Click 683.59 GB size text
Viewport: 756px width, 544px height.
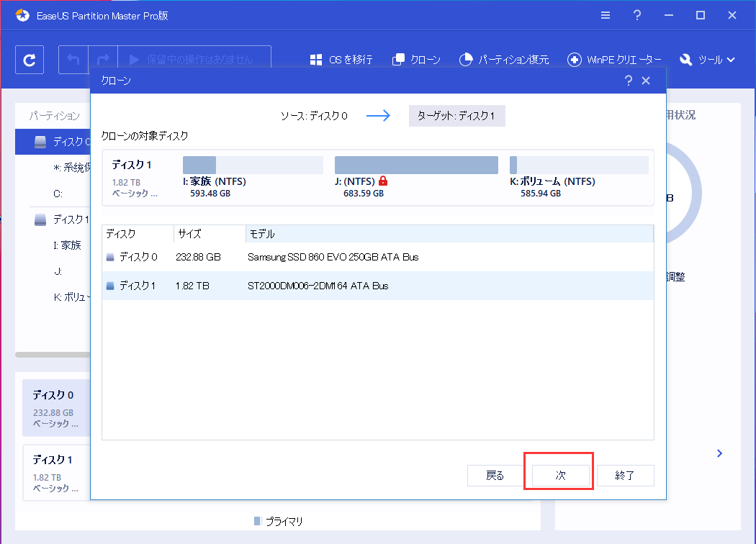(364, 194)
